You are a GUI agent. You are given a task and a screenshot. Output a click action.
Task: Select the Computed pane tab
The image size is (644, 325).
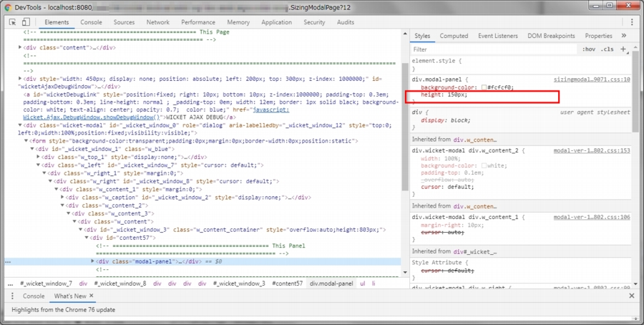click(x=454, y=36)
